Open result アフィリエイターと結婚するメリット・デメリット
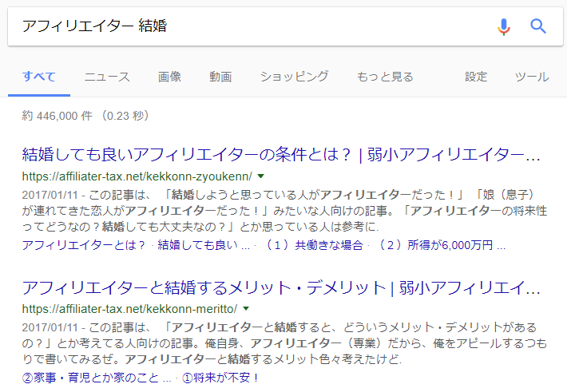 coord(281,287)
